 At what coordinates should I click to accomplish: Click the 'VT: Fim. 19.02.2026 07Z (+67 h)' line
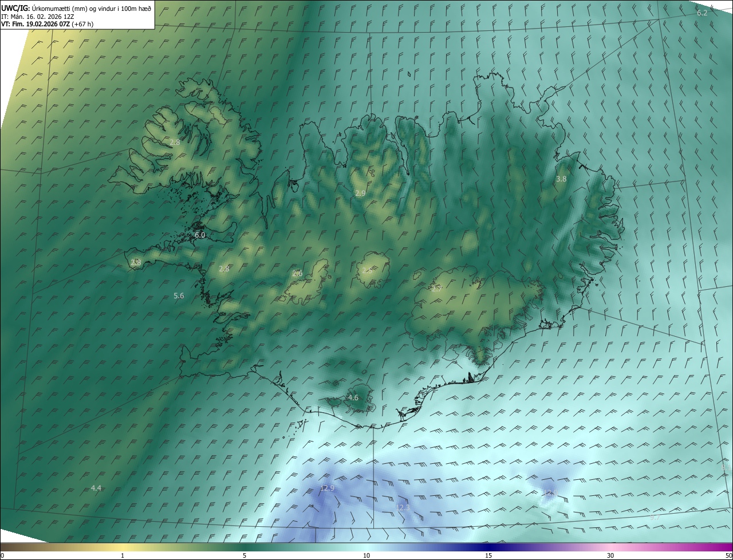(47, 24)
